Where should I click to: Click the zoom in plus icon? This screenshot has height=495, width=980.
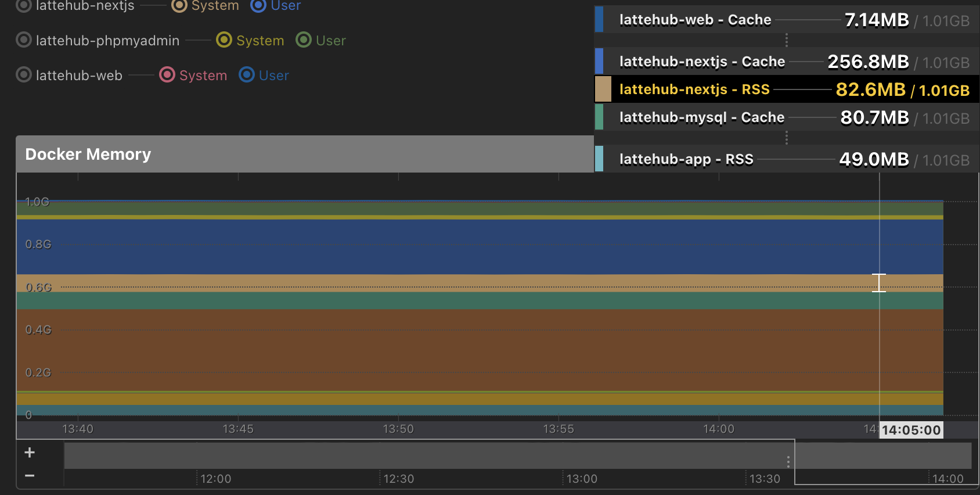tap(30, 453)
